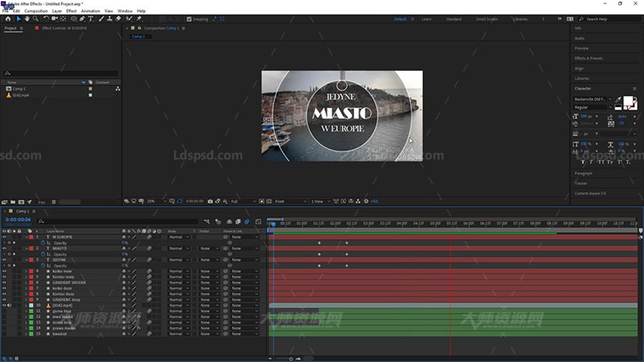The image size is (644, 362).
Task: Expand the kolko male layer
Action: (x=27, y=271)
